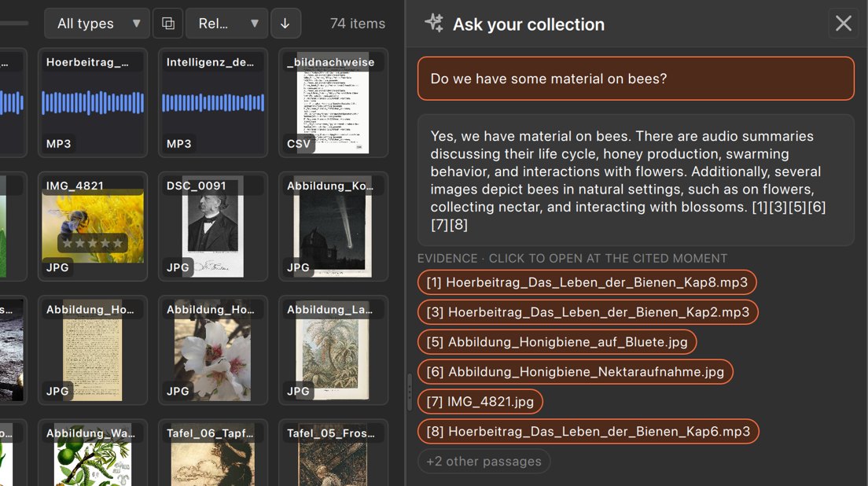The image size is (868, 486).
Task: Click the question box about bees
Action: [x=635, y=79]
